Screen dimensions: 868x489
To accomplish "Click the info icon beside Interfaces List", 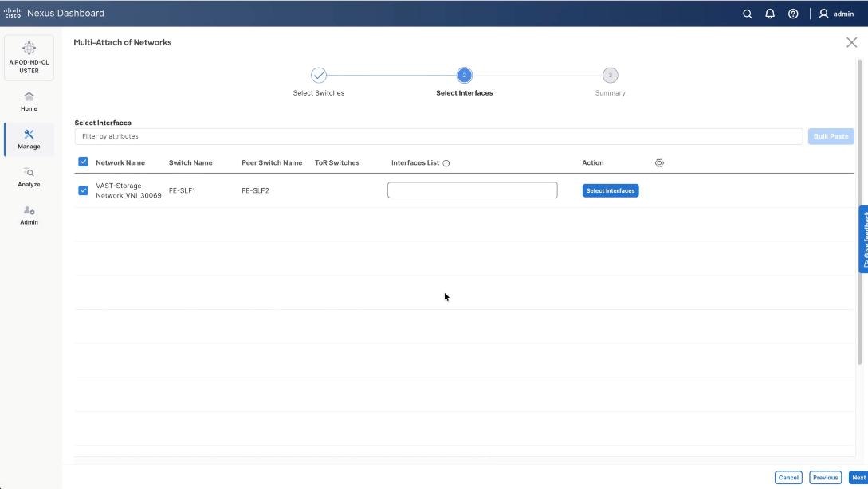I will 445,162.
